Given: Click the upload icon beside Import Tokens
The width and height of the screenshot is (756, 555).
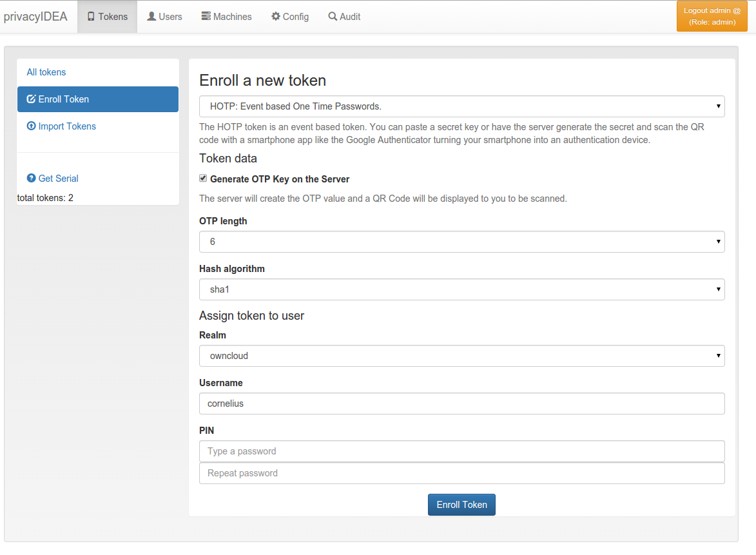Looking at the screenshot, I should 32,126.
